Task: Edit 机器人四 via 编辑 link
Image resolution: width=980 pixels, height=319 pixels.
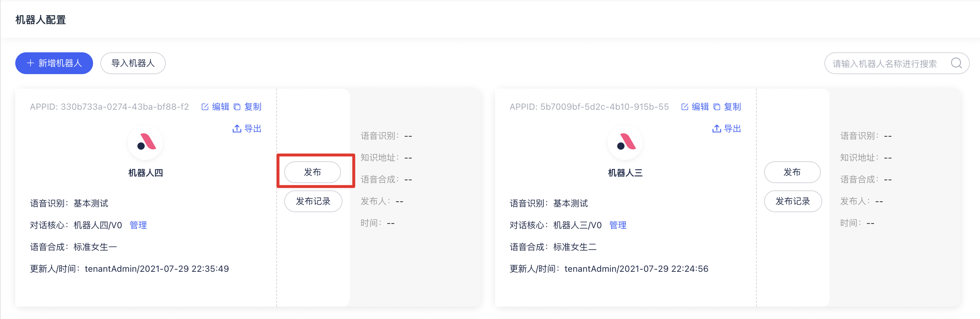Action: pyautogui.click(x=220, y=107)
